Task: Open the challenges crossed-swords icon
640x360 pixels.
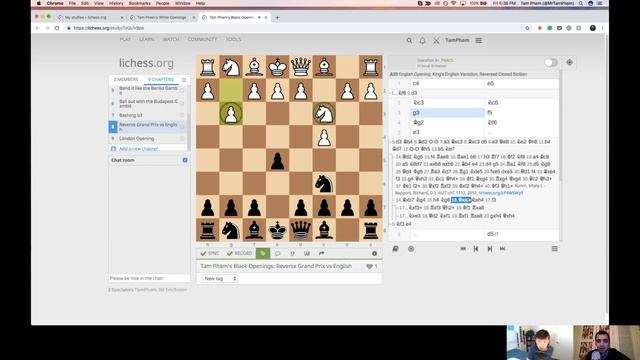Action: click(436, 40)
